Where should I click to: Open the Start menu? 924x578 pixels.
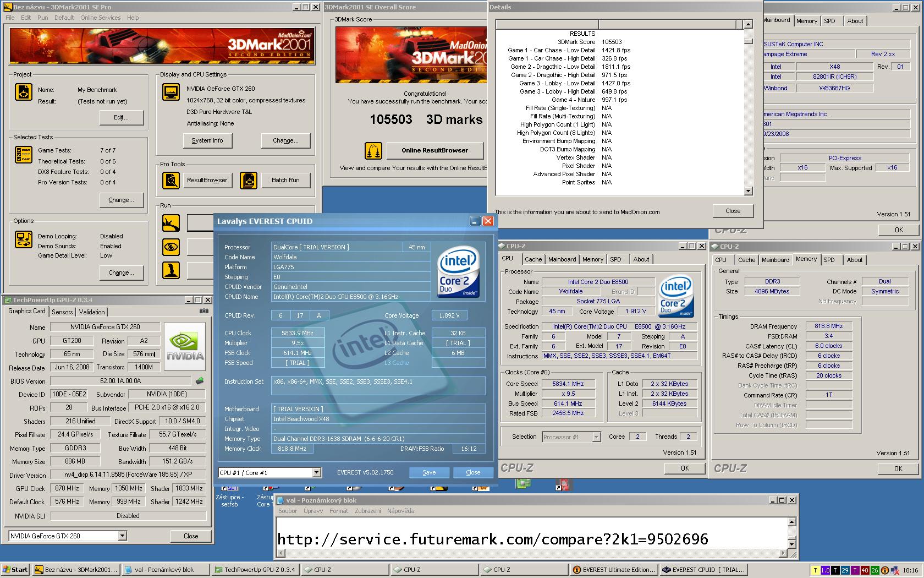15,570
